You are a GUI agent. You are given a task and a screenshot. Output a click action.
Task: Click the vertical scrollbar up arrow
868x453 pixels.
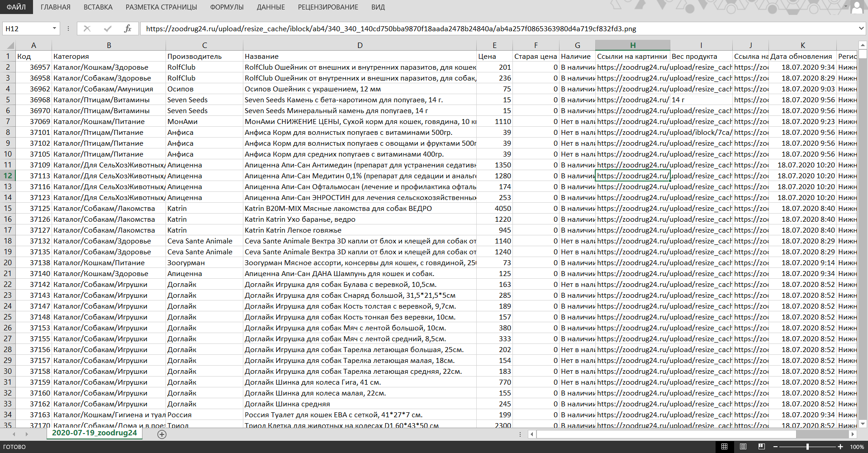point(862,45)
